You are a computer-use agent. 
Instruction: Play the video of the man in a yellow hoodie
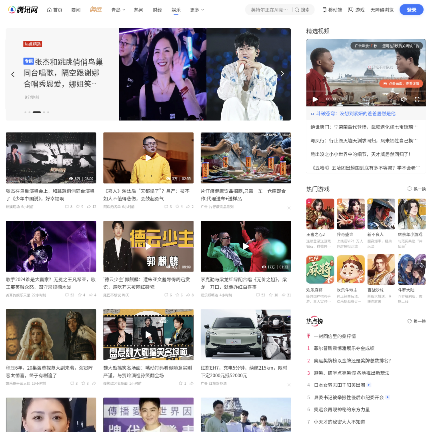148,158
